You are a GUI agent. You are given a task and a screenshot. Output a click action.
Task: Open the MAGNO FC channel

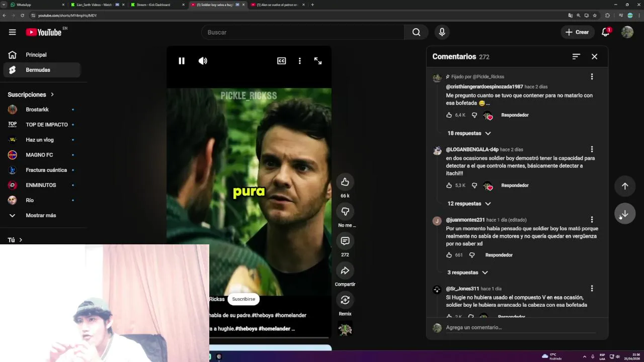click(x=42, y=155)
